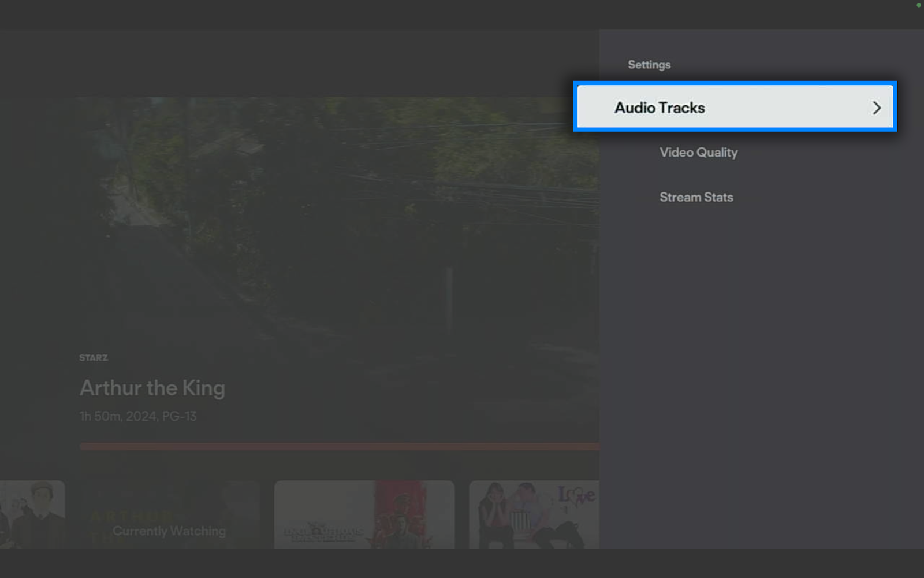Click the playback progress bar

pyautogui.click(x=340, y=446)
